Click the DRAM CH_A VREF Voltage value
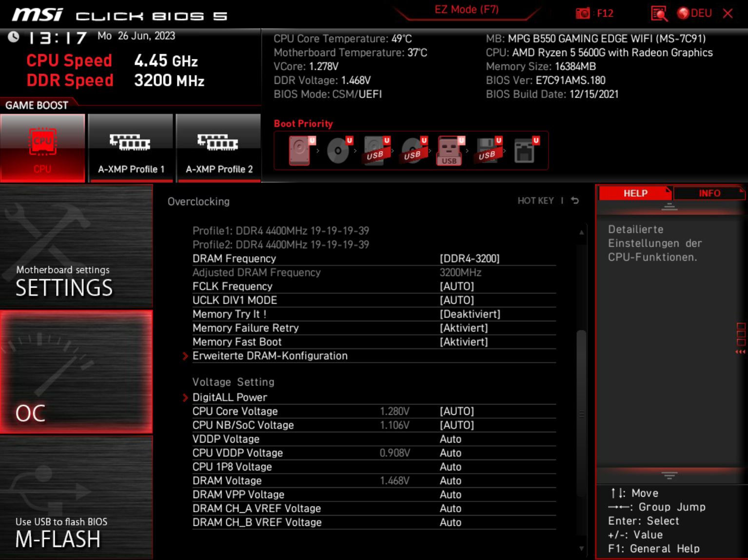Screen dimensions: 748x560 pyautogui.click(x=451, y=508)
